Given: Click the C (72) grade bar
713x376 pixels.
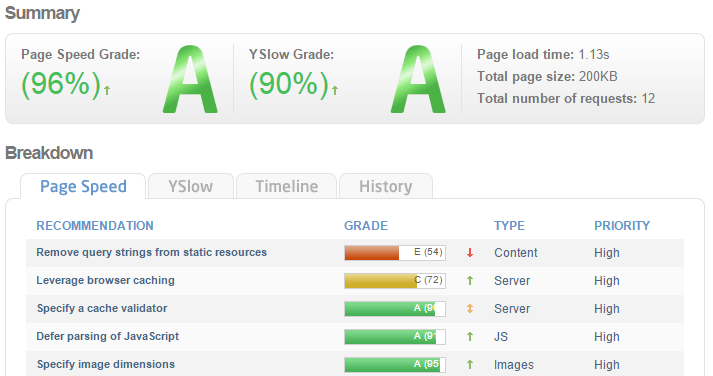Looking at the screenshot, I should [395, 281].
